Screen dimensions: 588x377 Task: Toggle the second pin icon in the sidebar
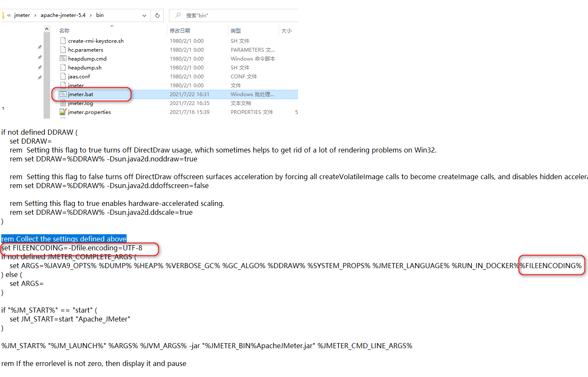coord(39,57)
